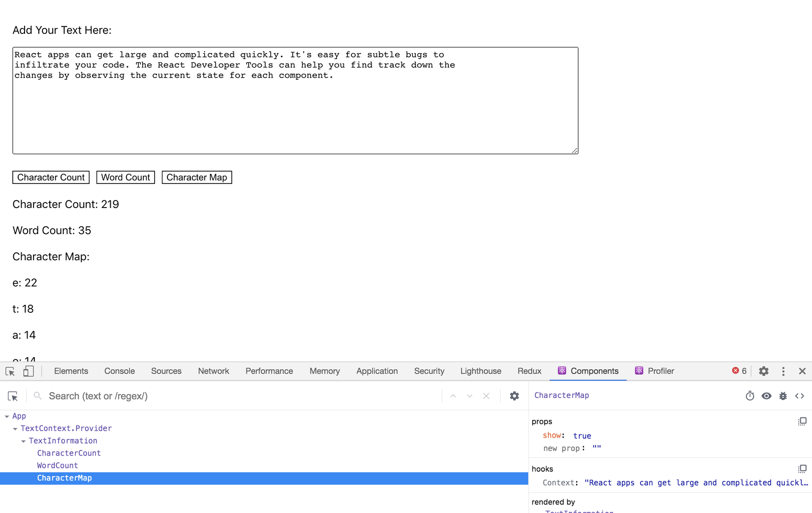The width and height of the screenshot is (812, 513).
Task: Copy hooks to clipboard icon
Action: click(x=802, y=469)
